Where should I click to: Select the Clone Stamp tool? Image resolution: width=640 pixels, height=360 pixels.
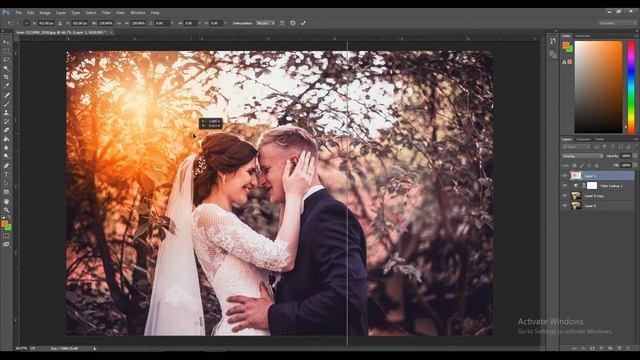(x=6, y=113)
